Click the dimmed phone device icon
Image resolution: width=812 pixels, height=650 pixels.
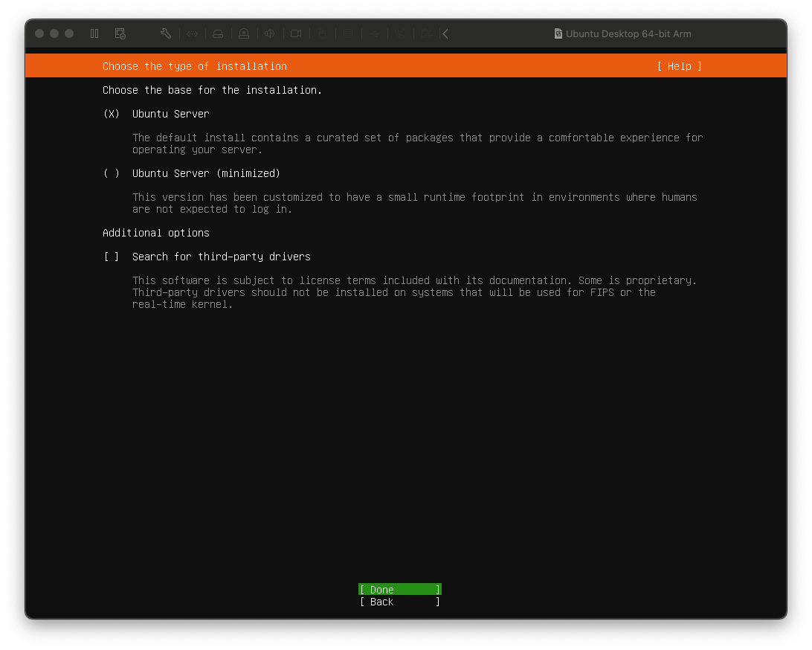click(400, 33)
